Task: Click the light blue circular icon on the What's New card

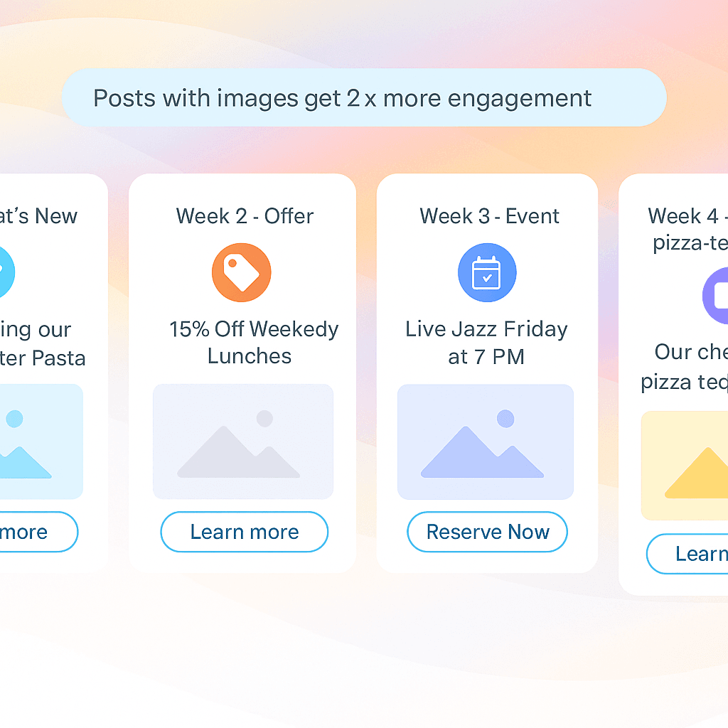Action: [x=5, y=272]
